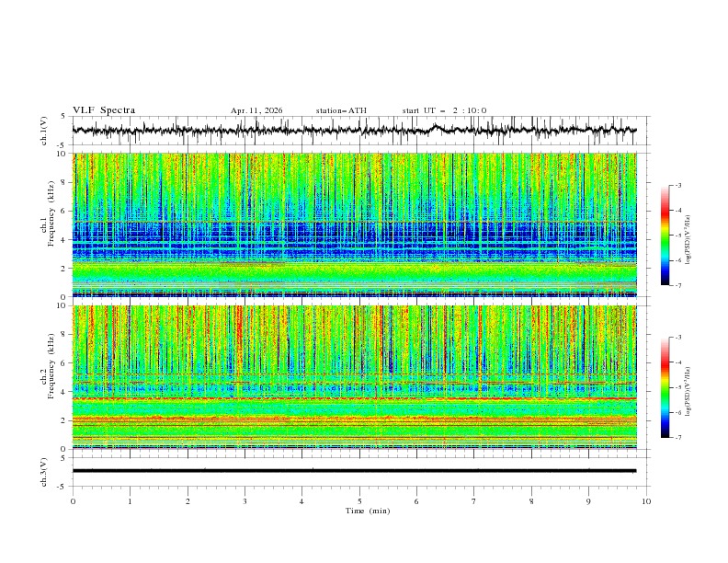The image size is (728, 563).
Task: Click the ch.1 voltage waveform trace
Action: coord(354,130)
